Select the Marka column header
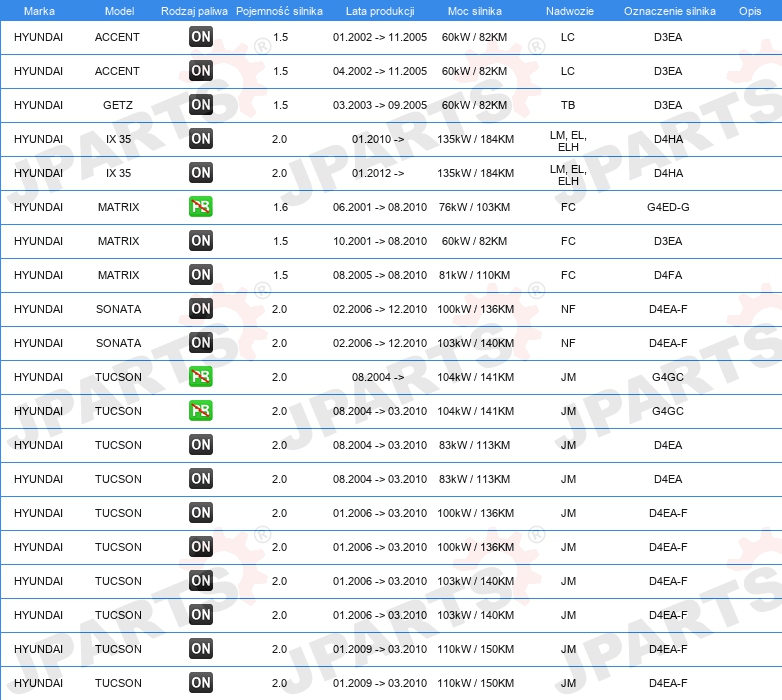 point(39,11)
